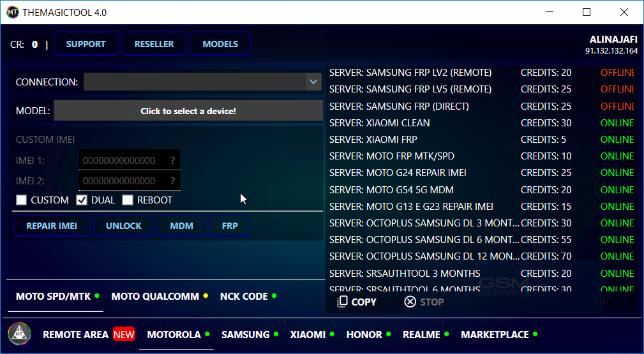Select SERVER: XIAOMI CLEAN row
This screenshot has width=644, height=354.
[482, 123]
